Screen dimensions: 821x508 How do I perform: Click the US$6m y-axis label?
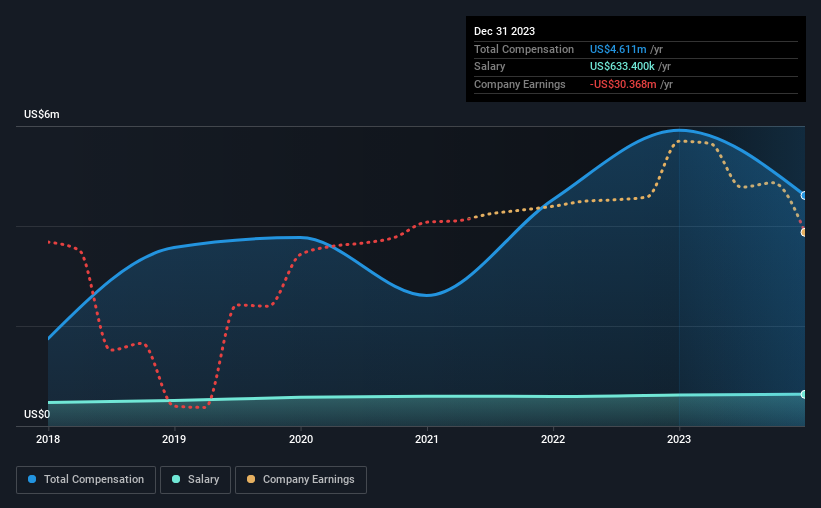[x=42, y=115]
